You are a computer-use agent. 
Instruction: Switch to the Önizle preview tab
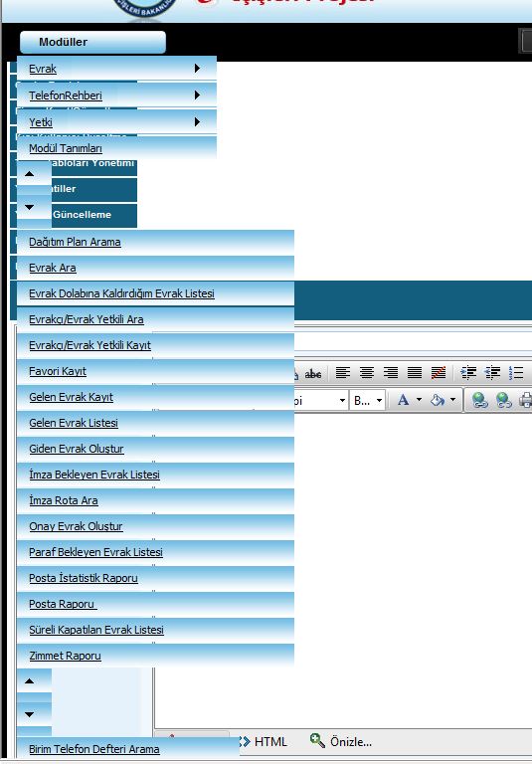tap(341, 741)
